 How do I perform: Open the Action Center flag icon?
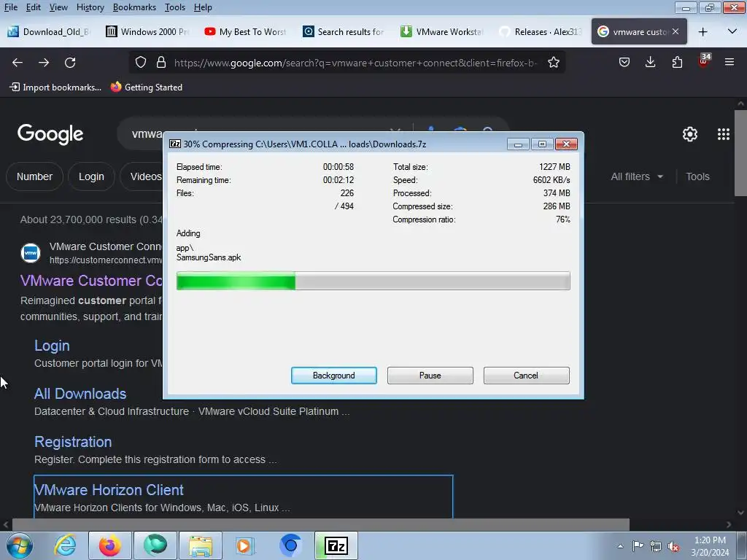point(638,546)
